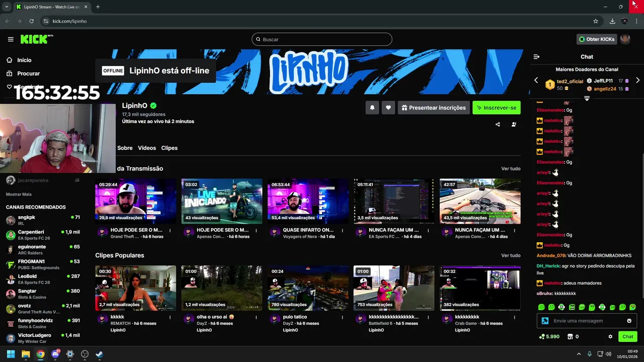Screen dimensions: 644x362
Task: Open the Procurar browse page
Action: coord(23,73)
